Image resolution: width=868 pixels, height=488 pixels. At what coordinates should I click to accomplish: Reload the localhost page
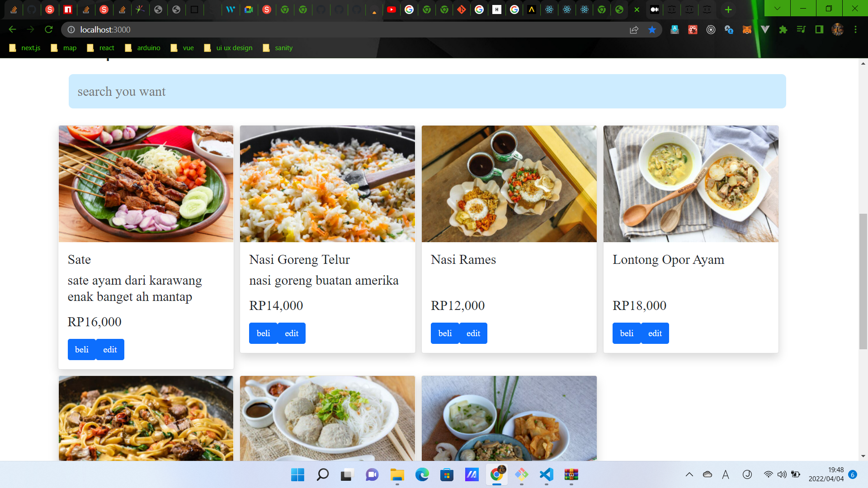(x=49, y=29)
